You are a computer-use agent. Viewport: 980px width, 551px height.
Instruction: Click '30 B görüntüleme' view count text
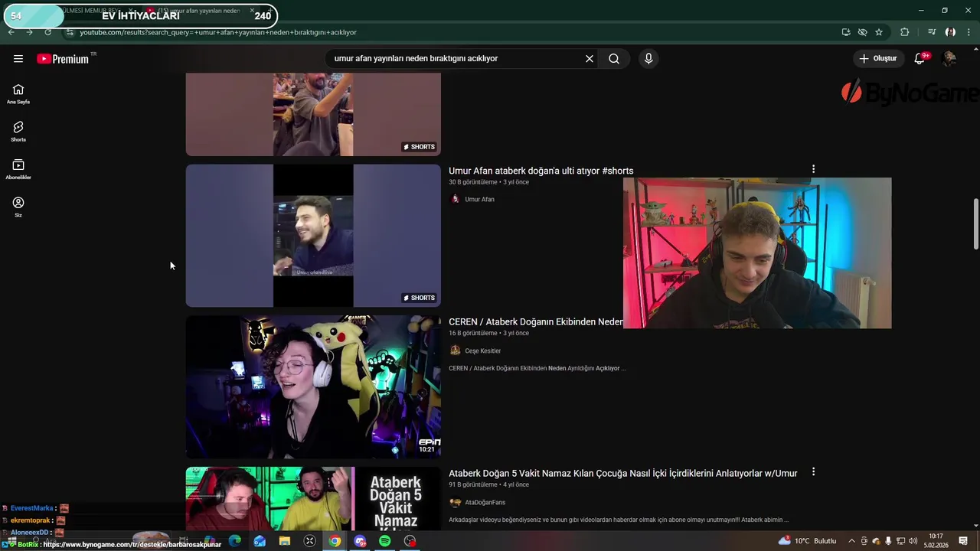(x=473, y=182)
